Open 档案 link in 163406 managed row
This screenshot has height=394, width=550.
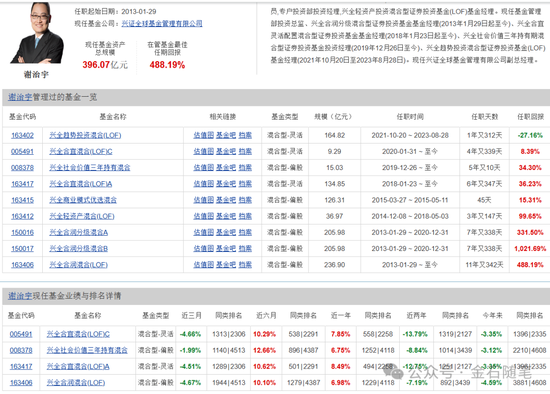(245, 265)
